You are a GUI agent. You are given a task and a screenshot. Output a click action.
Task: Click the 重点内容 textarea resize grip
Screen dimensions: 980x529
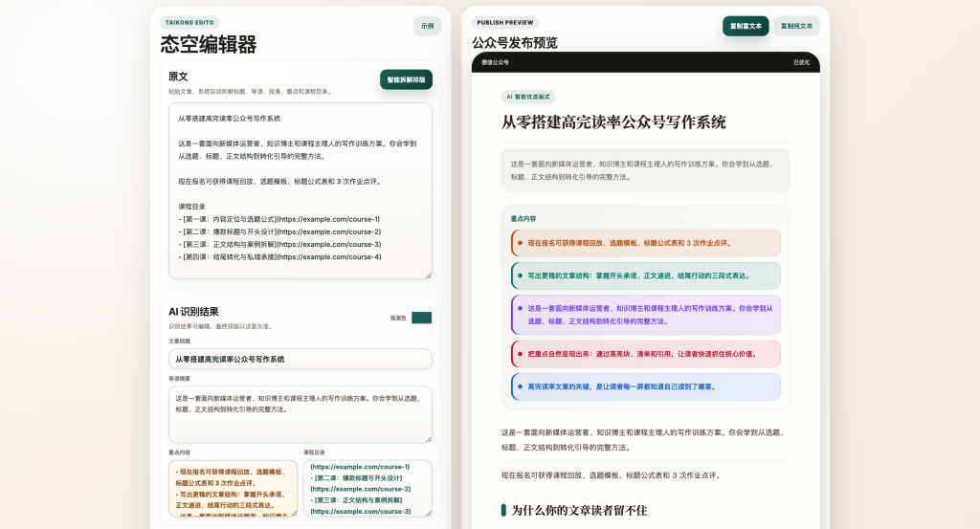coord(294,513)
